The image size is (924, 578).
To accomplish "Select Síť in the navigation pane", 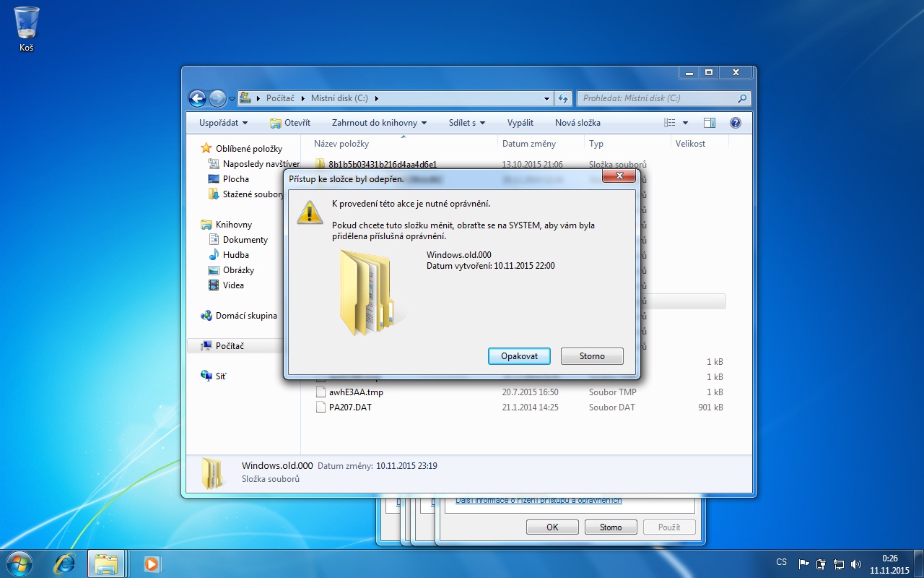I will (220, 376).
